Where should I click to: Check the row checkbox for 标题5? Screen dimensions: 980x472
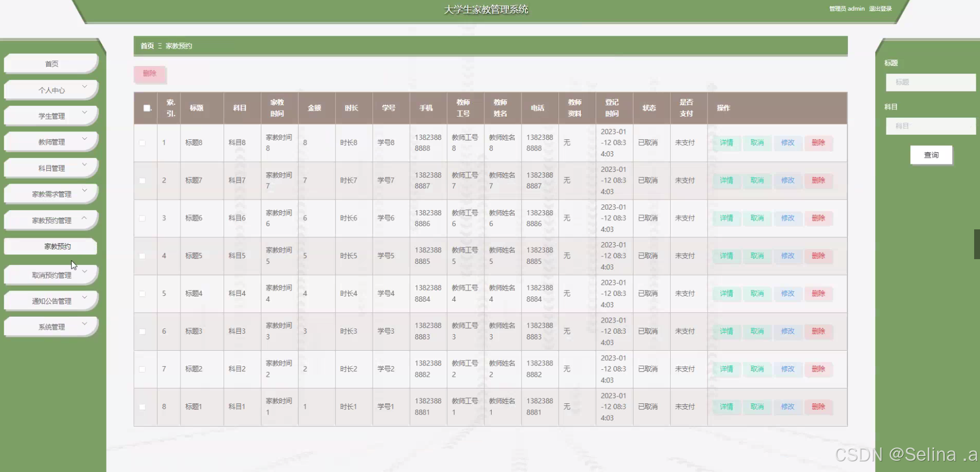[x=142, y=256]
